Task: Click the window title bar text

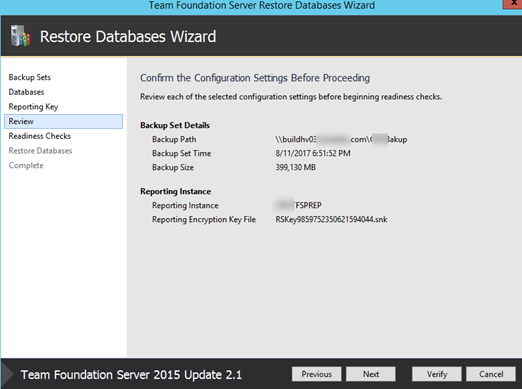Action: point(262,5)
